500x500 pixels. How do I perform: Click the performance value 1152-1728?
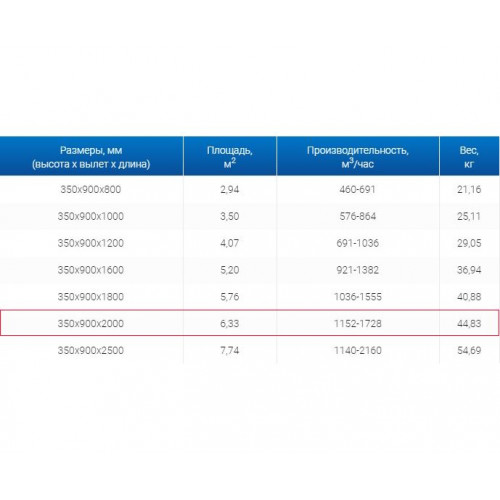[358, 323]
